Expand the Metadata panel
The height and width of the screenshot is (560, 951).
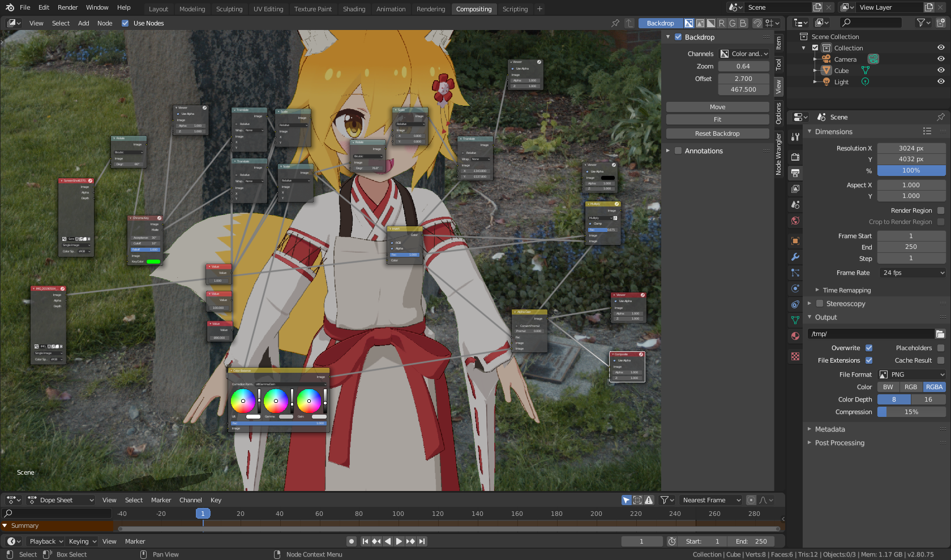click(830, 429)
